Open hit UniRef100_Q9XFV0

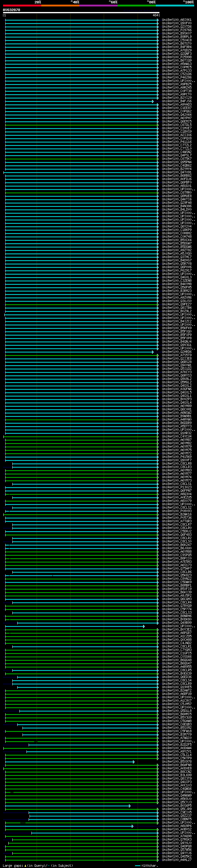176,23
